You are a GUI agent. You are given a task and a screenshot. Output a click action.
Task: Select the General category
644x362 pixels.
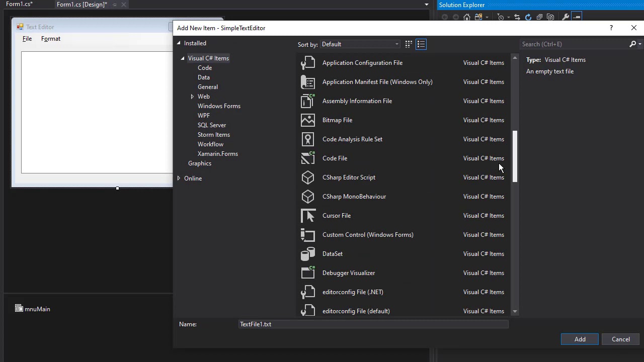pos(208,87)
